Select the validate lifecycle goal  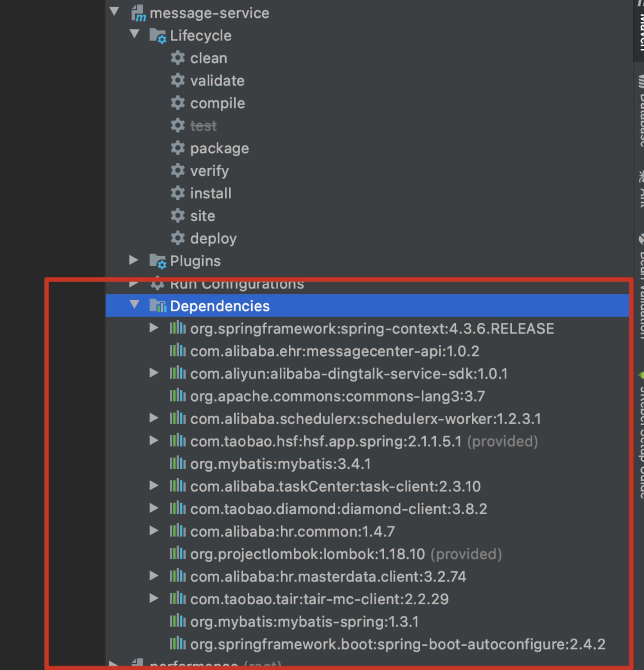217,81
